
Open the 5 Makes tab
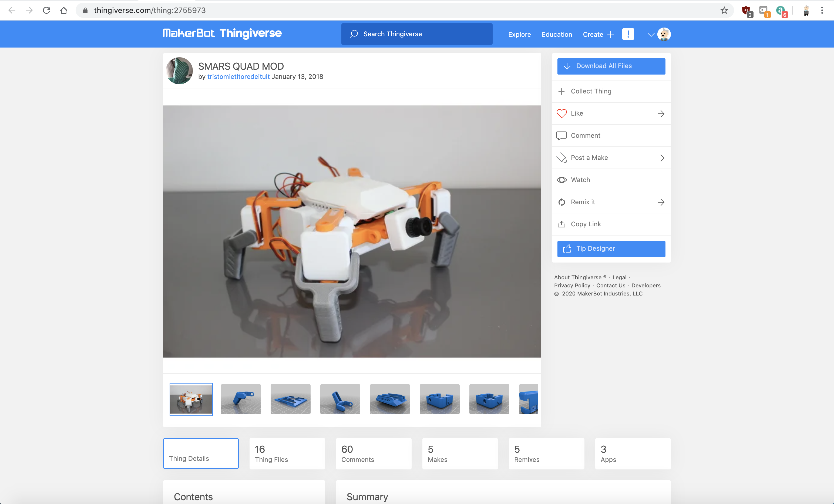click(460, 453)
